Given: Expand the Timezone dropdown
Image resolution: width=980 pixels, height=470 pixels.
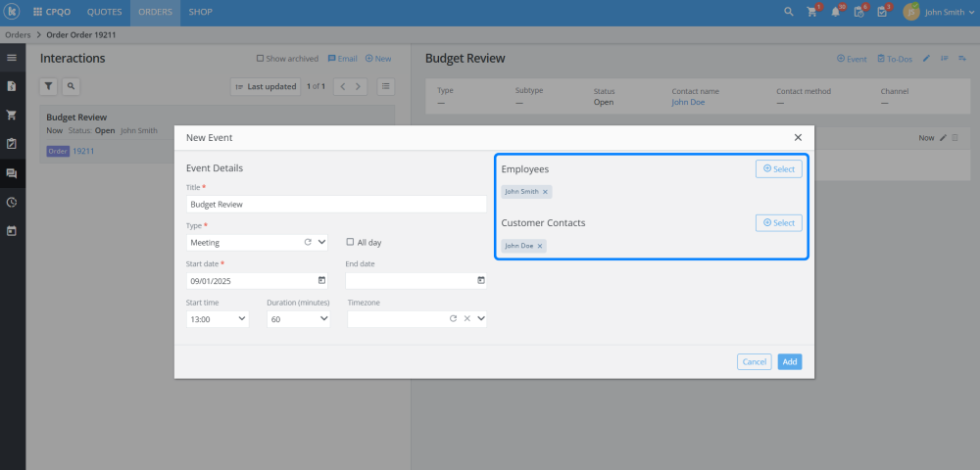Looking at the screenshot, I should tap(481, 318).
